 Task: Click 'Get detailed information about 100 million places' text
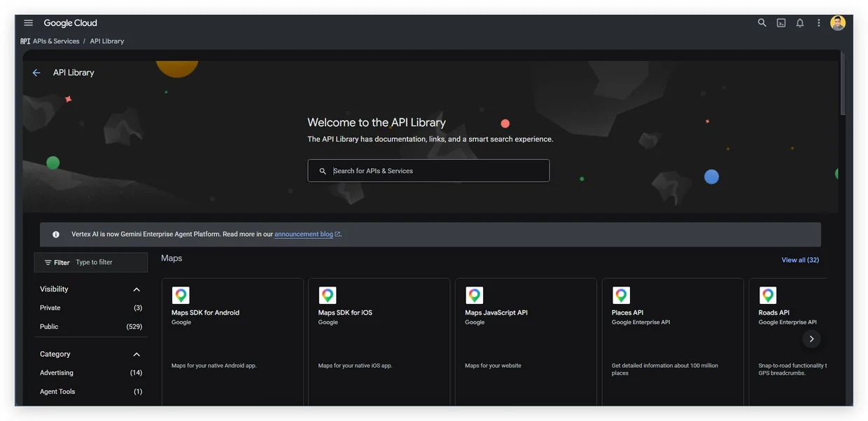click(x=665, y=369)
